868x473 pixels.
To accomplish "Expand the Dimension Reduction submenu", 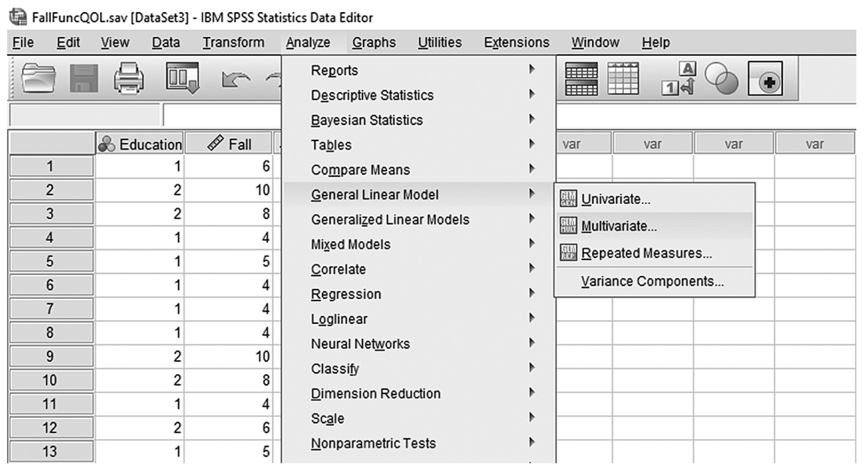I will click(x=419, y=393).
